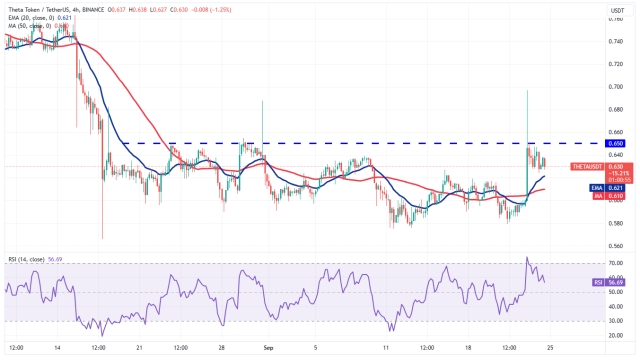
Task: Click the blue EMA 0.621 axis label
Action: [x=607, y=188]
